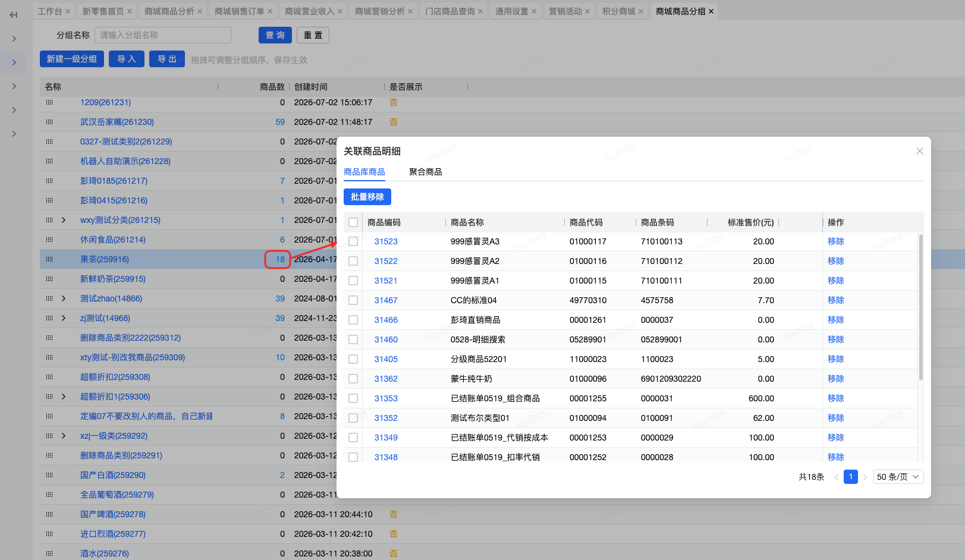
Task: Close the 营销活动 tab
Action: click(587, 11)
